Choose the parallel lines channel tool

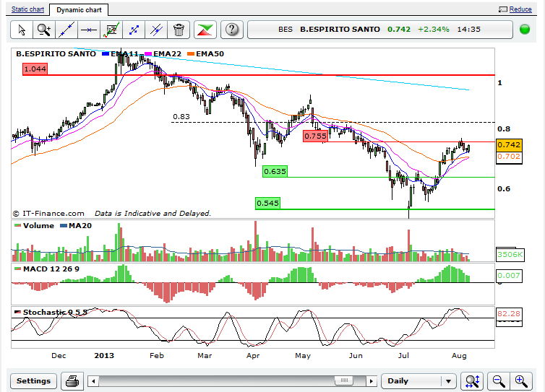[x=156, y=30]
